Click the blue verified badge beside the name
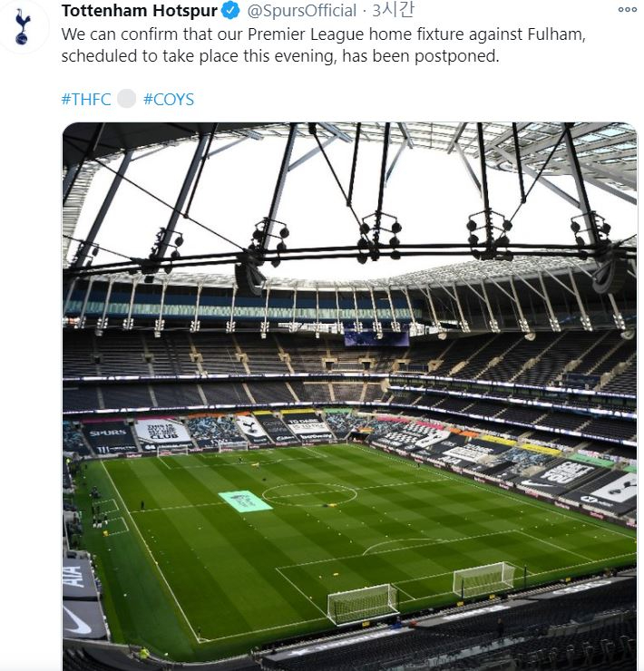The width and height of the screenshot is (644, 671). pos(230,11)
